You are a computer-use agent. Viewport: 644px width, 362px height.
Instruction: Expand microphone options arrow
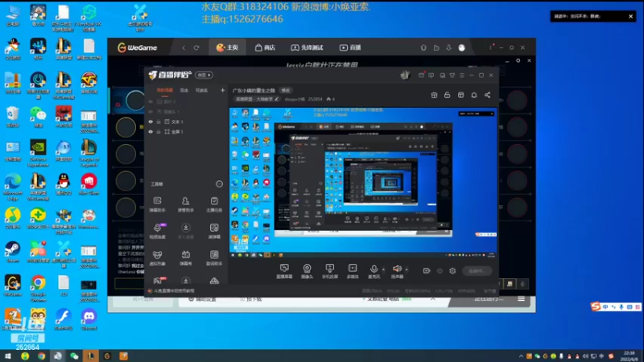click(x=384, y=269)
